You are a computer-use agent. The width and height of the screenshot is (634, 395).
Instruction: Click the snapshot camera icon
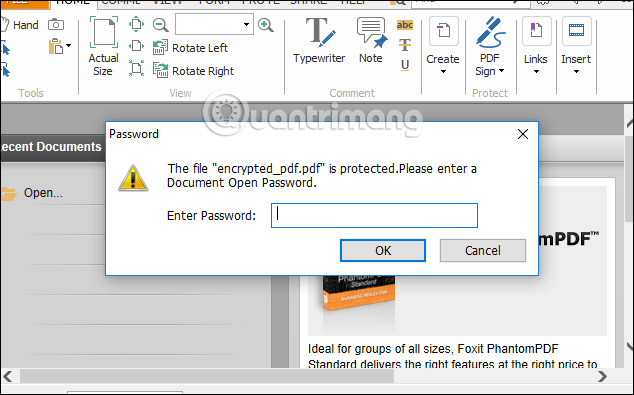click(56, 25)
